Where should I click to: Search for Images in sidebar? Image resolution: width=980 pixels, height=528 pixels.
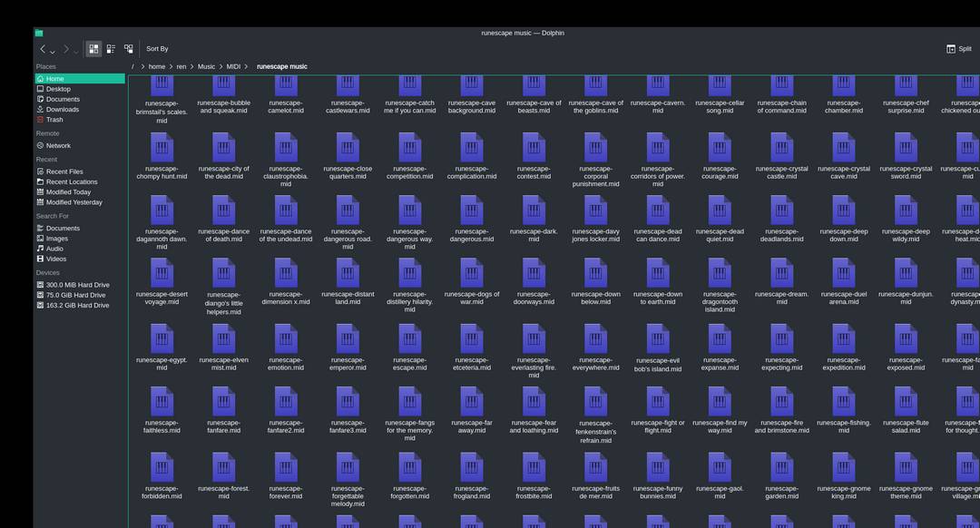(80, 238)
